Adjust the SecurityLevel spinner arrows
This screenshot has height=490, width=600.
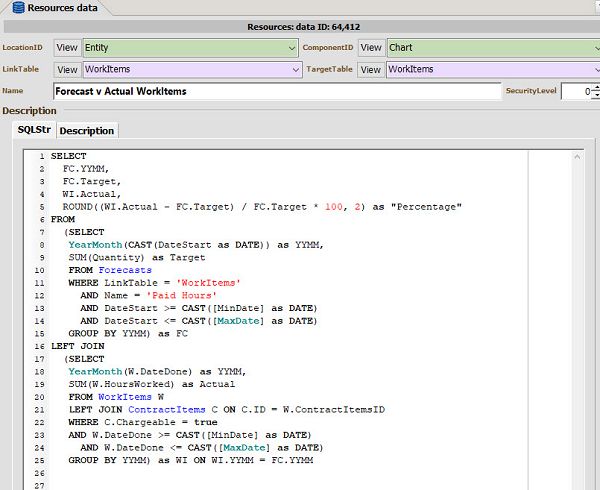tap(596, 91)
